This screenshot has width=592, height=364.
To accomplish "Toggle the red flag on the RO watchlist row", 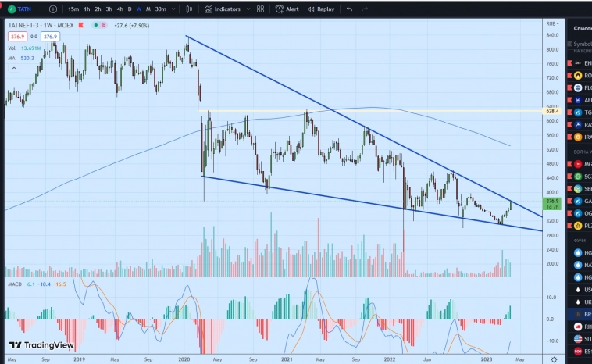I will 569,76.
